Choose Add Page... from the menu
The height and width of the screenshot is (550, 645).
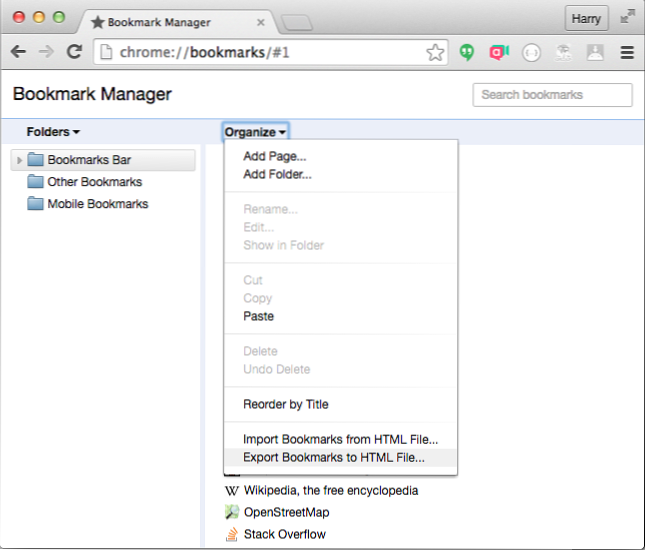click(274, 156)
